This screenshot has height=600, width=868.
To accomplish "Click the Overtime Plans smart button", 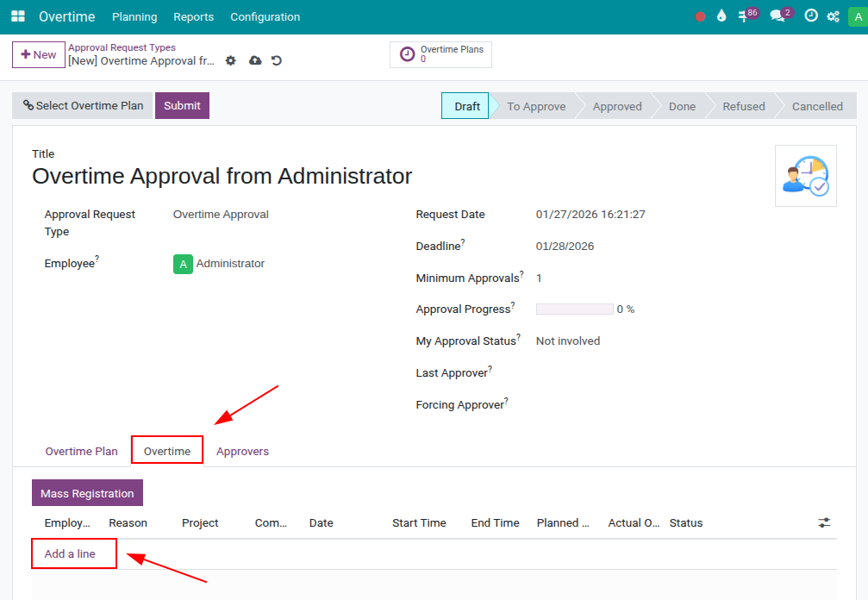I will coord(440,53).
